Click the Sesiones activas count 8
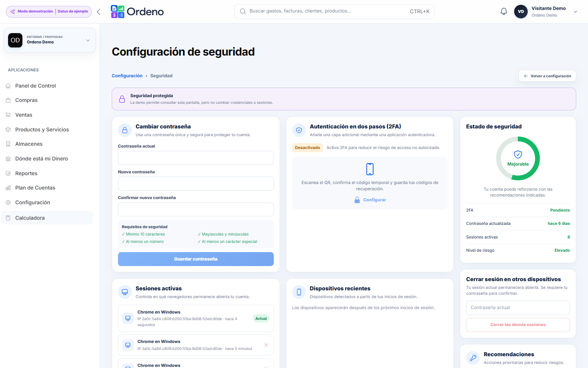 coord(569,237)
